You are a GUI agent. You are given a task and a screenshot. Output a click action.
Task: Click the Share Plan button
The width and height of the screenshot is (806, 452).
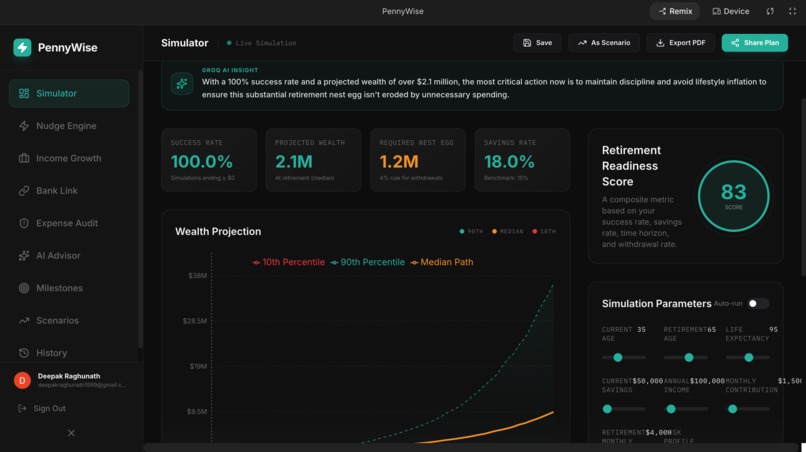click(x=755, y=43)
